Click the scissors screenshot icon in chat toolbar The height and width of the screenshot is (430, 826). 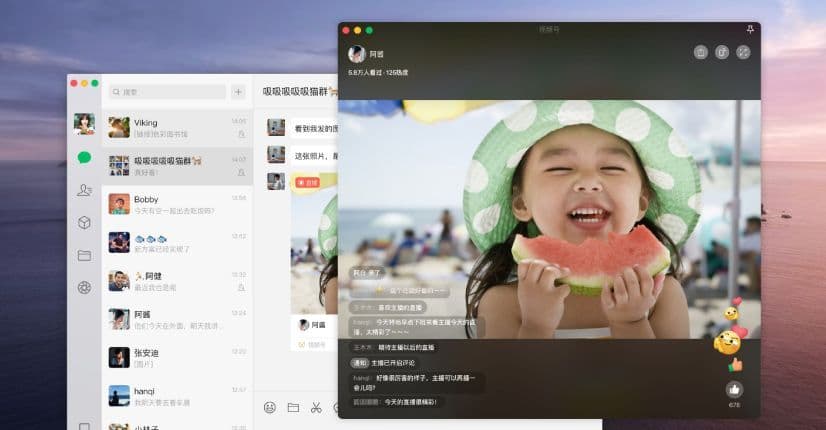tap(316, 407)
